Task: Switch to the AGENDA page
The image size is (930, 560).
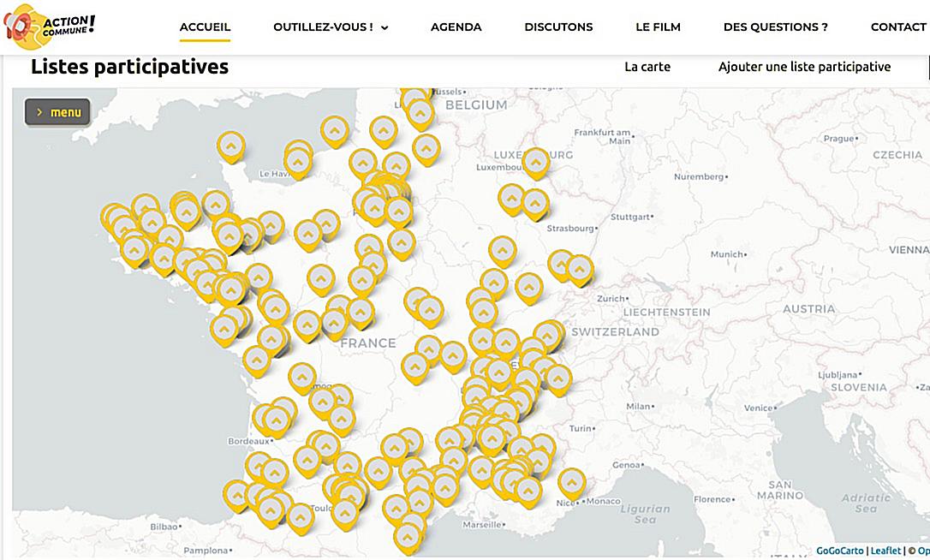Action: 456,27
